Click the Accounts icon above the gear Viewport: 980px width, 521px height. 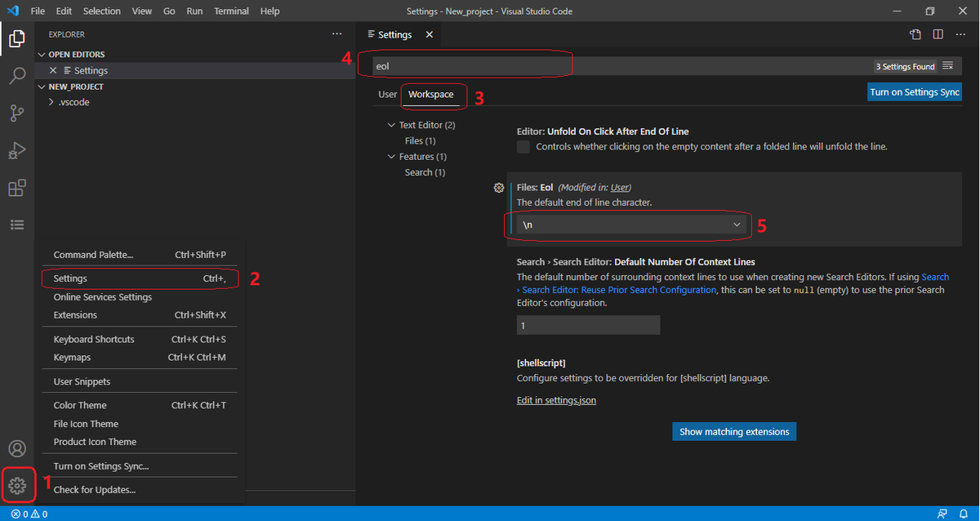click(x=16, y=448)
